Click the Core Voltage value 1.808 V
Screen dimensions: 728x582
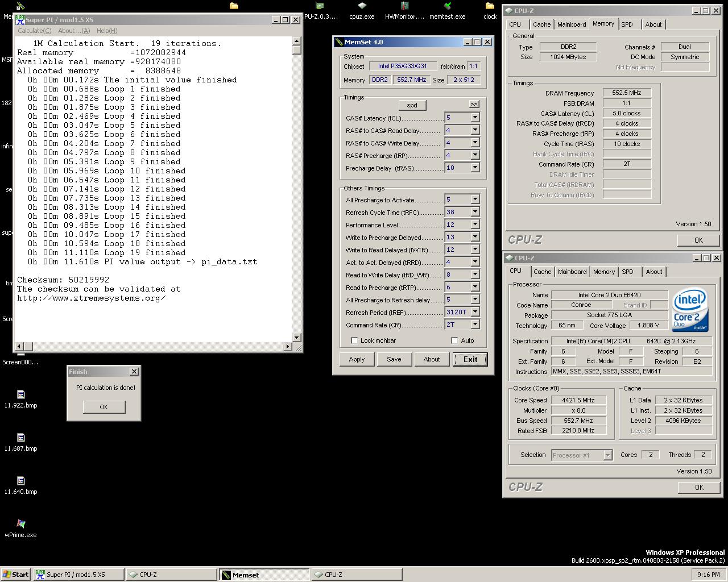click(x=649, y=326)
